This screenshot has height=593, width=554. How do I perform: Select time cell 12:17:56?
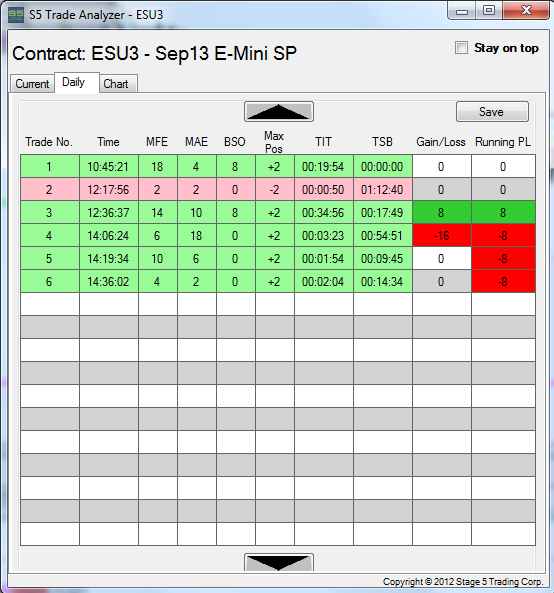click(x=109, y=189)
